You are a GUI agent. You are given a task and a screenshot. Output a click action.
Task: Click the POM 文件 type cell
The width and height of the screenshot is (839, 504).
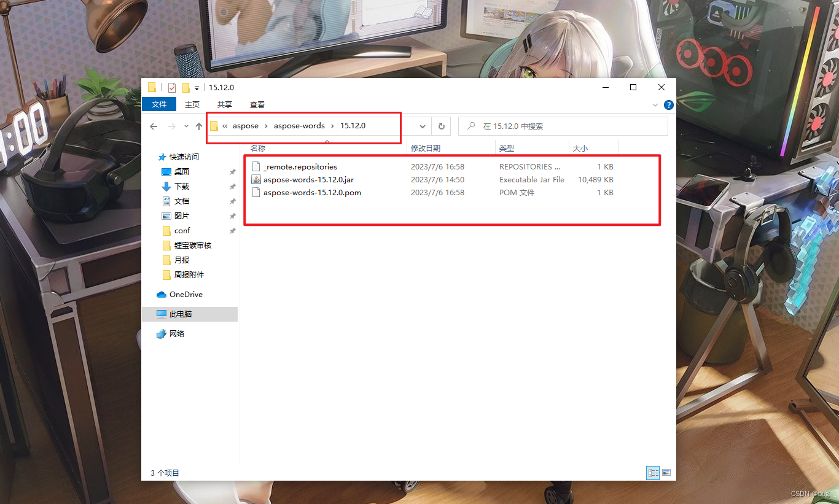tap(517, 192)
